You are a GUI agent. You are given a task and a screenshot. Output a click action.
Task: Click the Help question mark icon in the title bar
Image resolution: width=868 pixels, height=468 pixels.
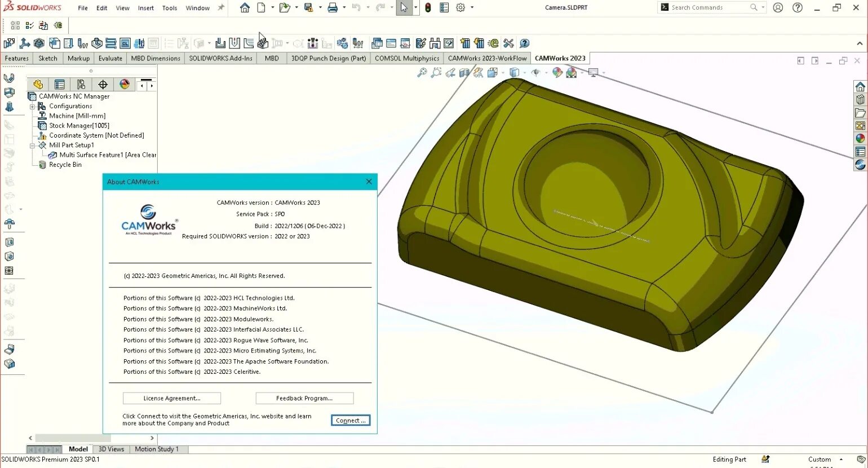[798, 7]
